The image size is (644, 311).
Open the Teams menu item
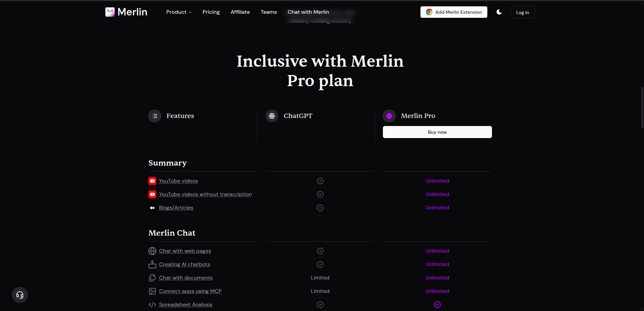point(269,12)
